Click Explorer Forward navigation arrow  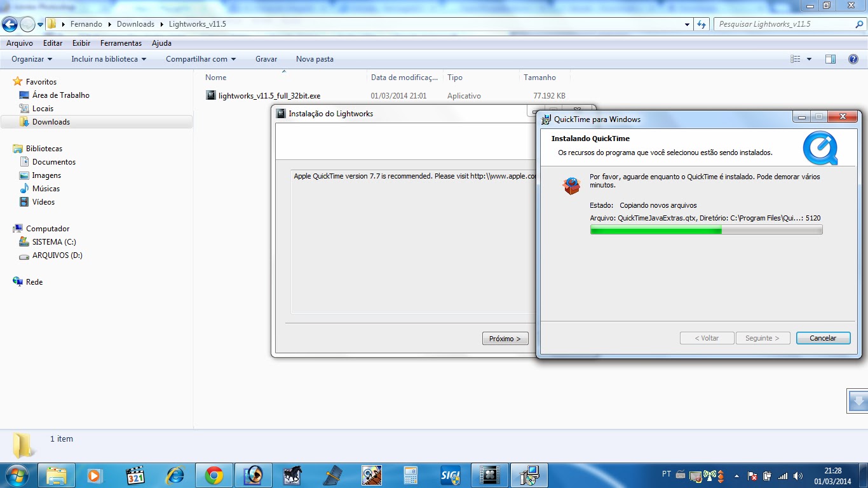coord(27,25)
